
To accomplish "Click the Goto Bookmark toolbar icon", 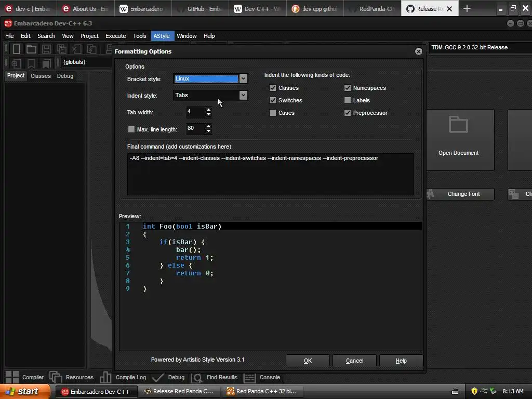I will [46, 63].
